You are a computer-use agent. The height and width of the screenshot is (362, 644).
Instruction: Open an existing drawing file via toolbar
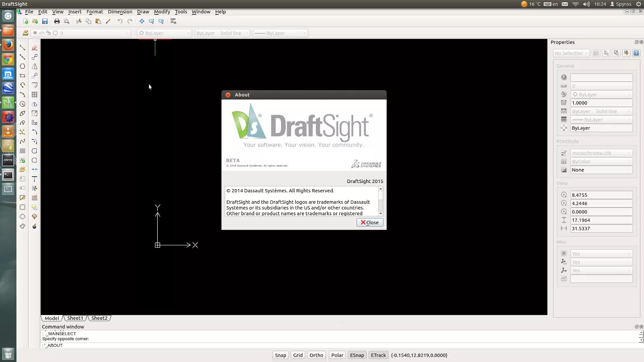35,21
